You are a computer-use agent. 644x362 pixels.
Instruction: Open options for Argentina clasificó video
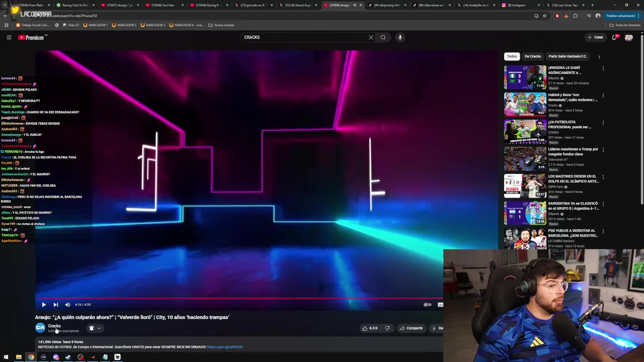click(603, 204)
